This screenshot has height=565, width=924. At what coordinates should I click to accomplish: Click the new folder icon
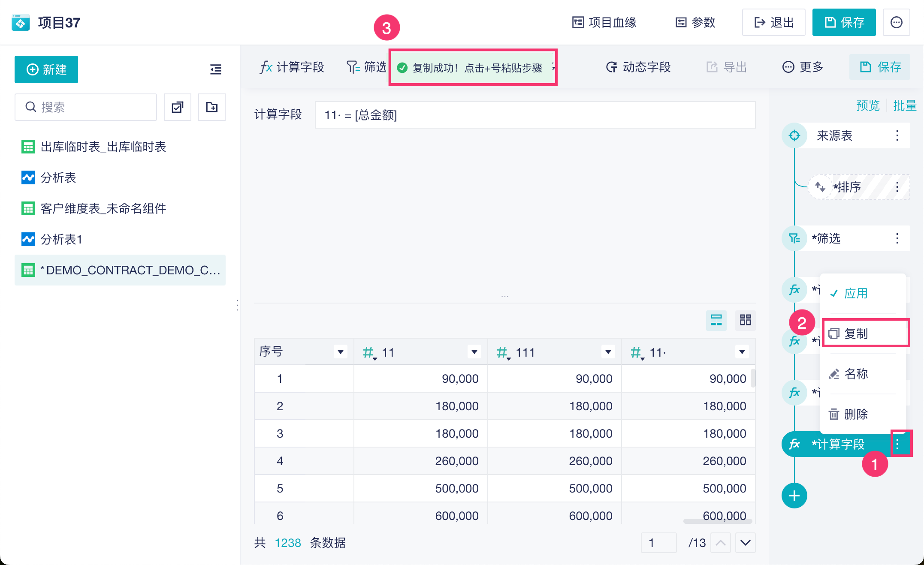212,107
